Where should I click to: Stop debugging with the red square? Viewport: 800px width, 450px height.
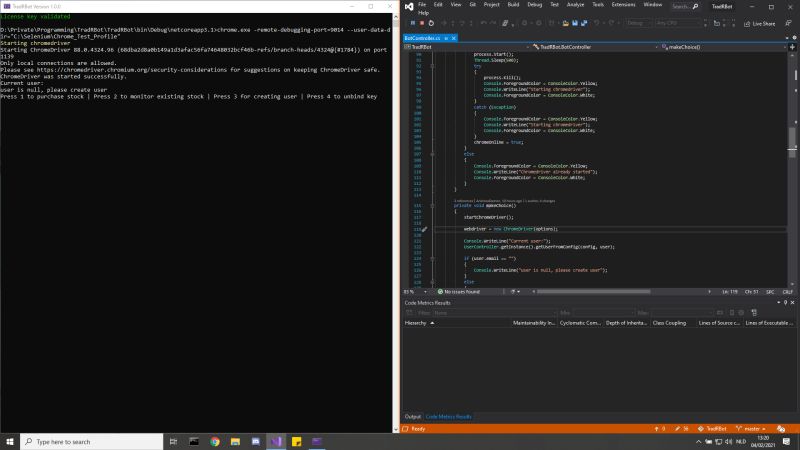[422, 23]
